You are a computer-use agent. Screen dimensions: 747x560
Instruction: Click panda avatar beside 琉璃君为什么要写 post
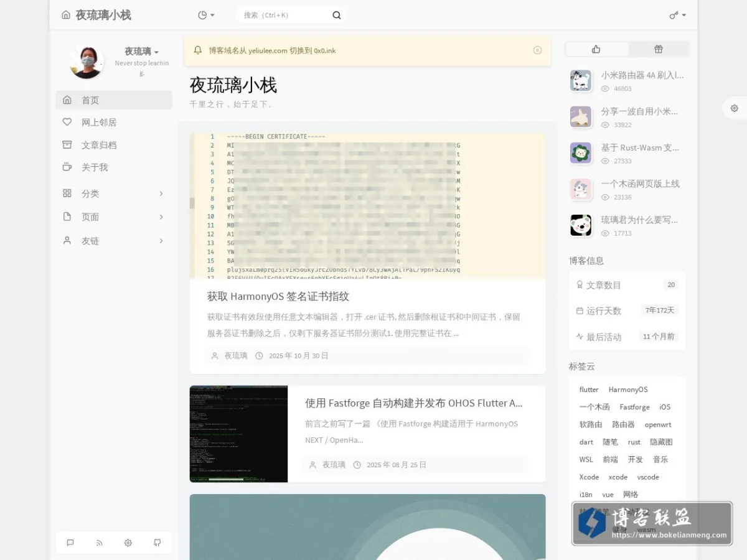[x=581, y=225]
